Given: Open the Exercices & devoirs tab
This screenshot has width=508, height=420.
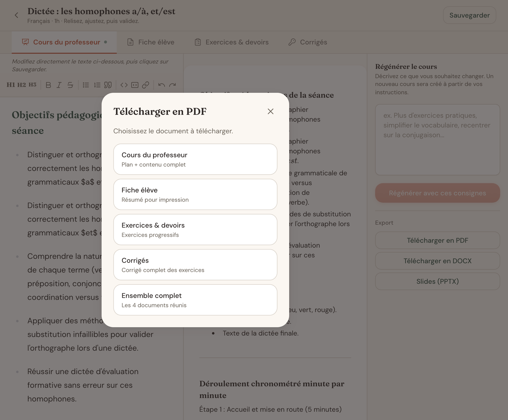Looking at the screenshot, I should pyautogui.click(x=232, y=42).
